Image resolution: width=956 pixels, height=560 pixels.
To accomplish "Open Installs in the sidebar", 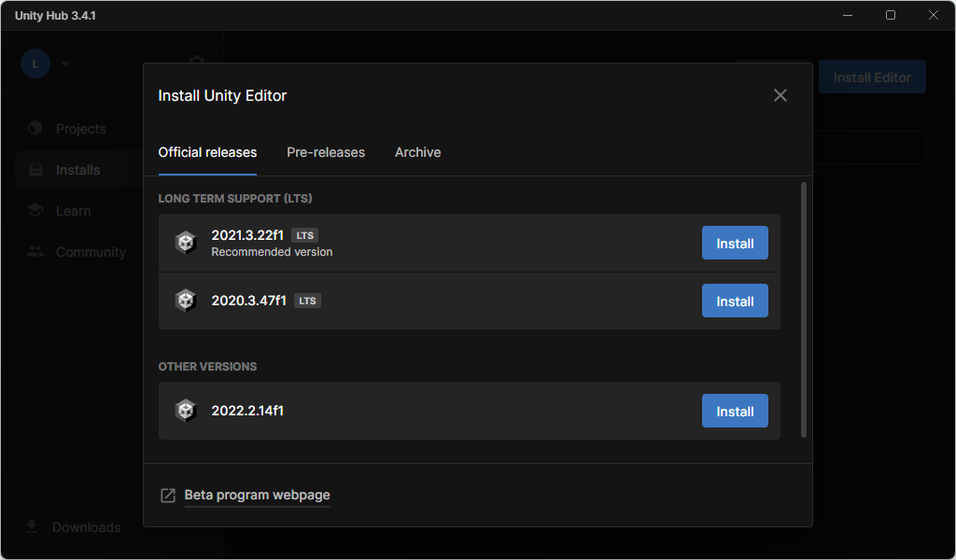I will (x=78, y=170).
